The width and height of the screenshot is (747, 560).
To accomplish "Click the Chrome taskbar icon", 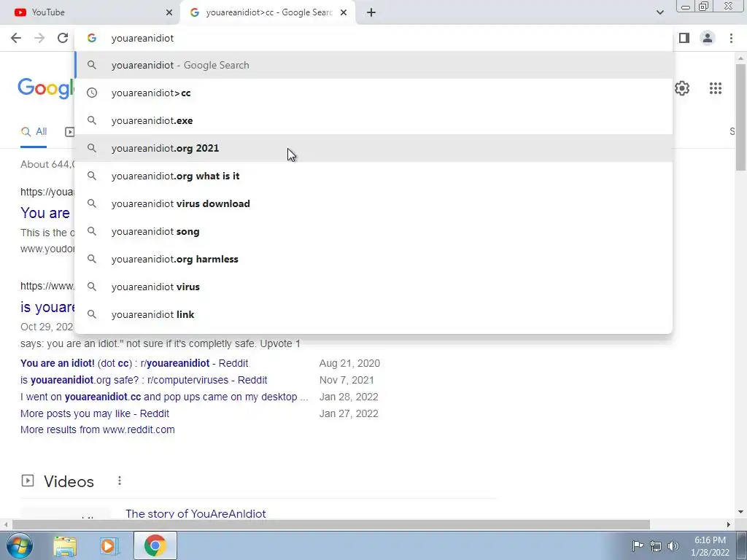I will tap(155, 545).
